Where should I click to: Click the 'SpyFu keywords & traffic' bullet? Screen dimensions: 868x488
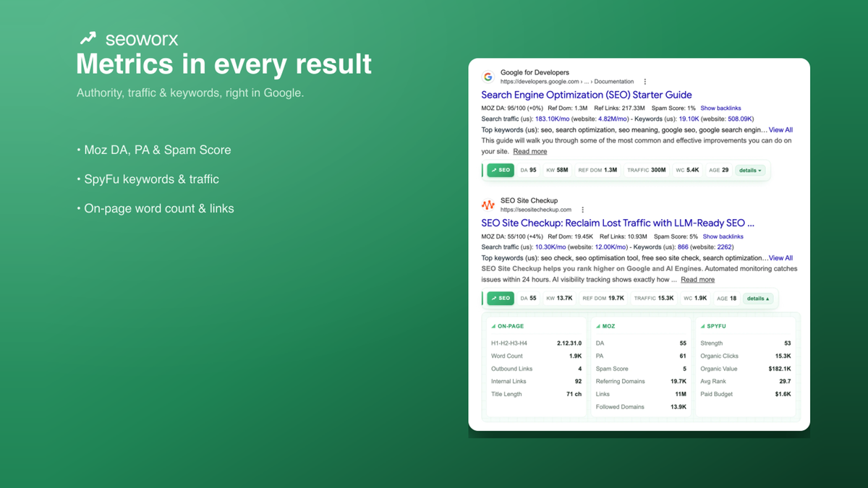(x=148, y=179)
